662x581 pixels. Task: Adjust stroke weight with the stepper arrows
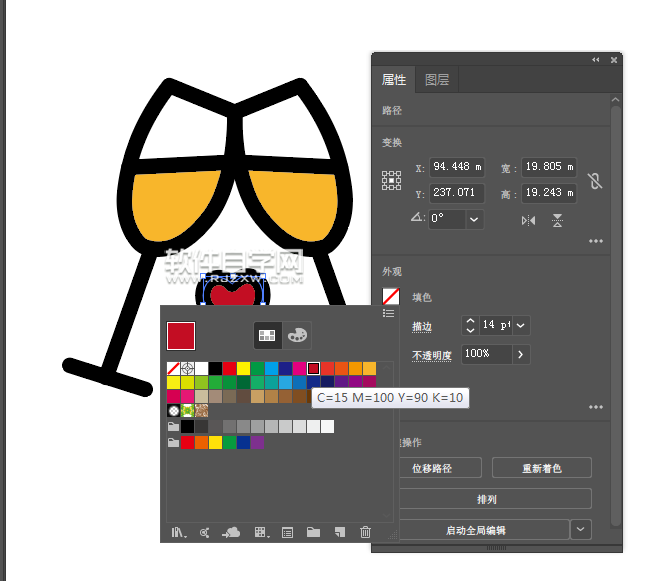tap(470, 326)
